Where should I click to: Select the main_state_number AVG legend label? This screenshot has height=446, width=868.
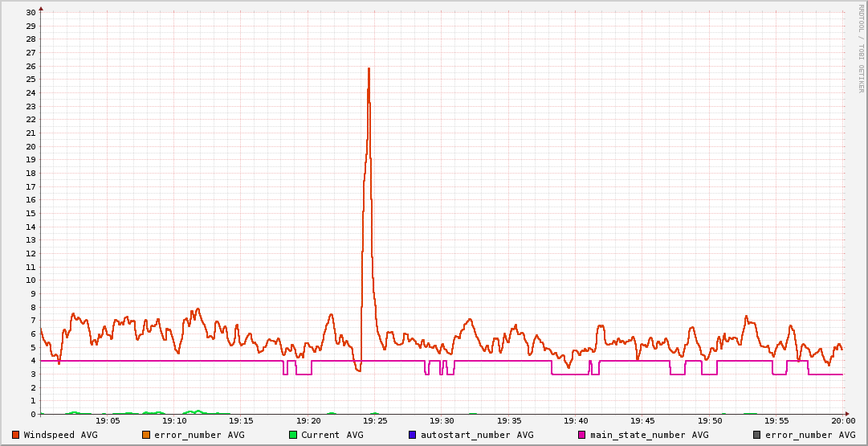pos(649,435)
